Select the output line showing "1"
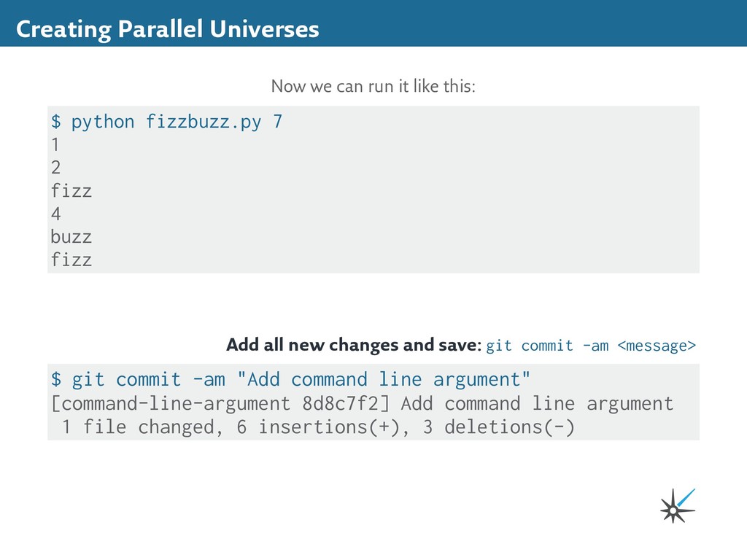747x560 pixels. click(56, 145)
